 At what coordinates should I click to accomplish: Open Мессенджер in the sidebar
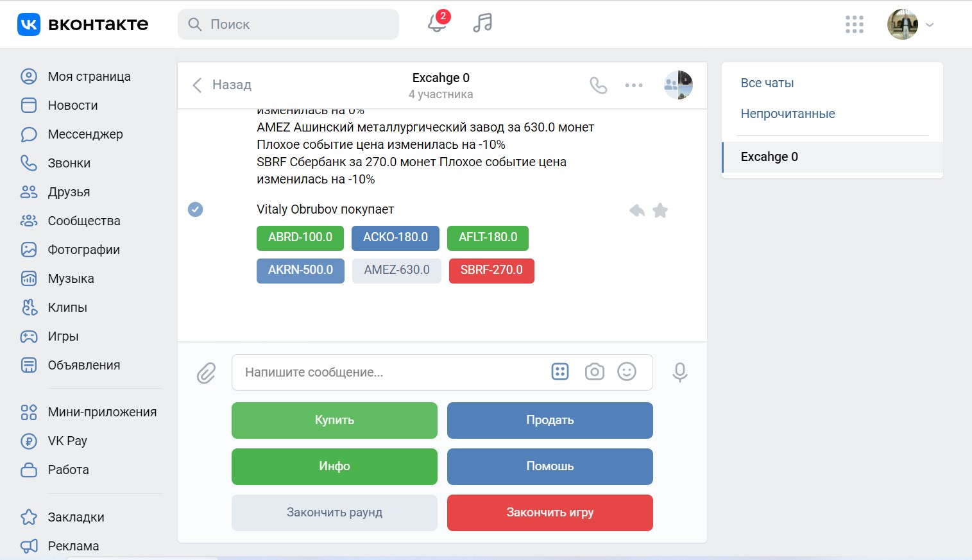(x=85, y=134)
